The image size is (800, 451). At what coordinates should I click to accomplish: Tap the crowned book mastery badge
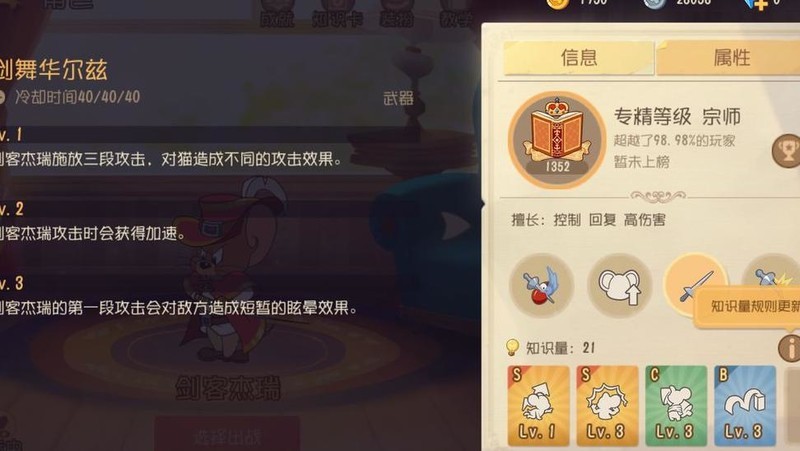coord(557,140)
